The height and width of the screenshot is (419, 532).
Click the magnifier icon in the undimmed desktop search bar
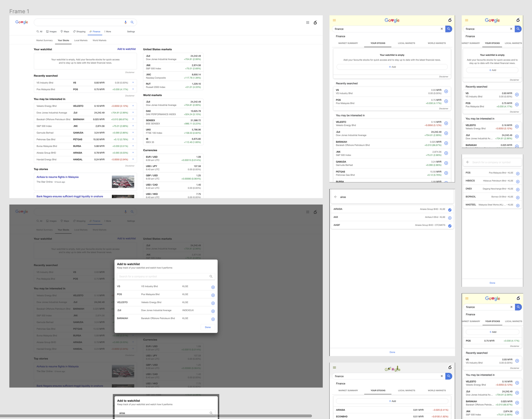[x=132, y=22]
